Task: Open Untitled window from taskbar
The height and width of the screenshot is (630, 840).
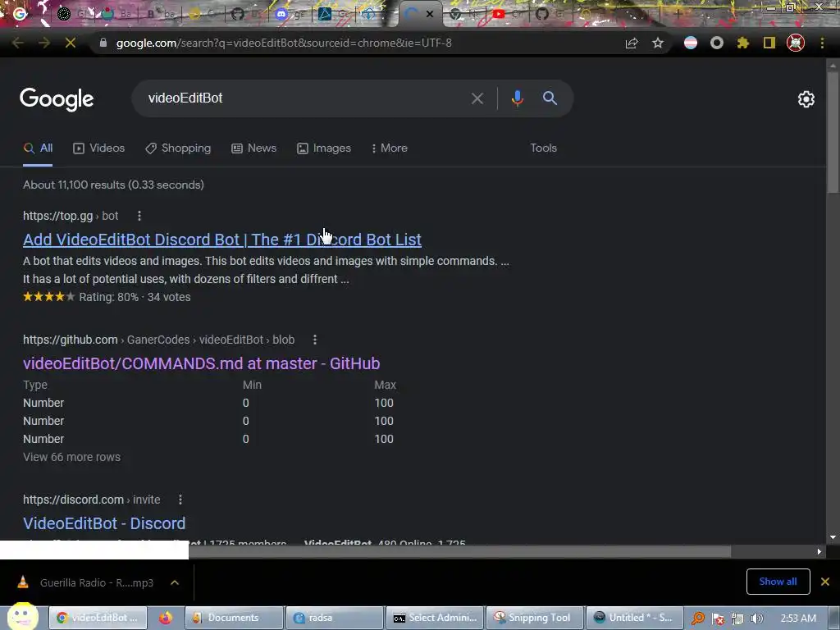Action: coord(636,618)
